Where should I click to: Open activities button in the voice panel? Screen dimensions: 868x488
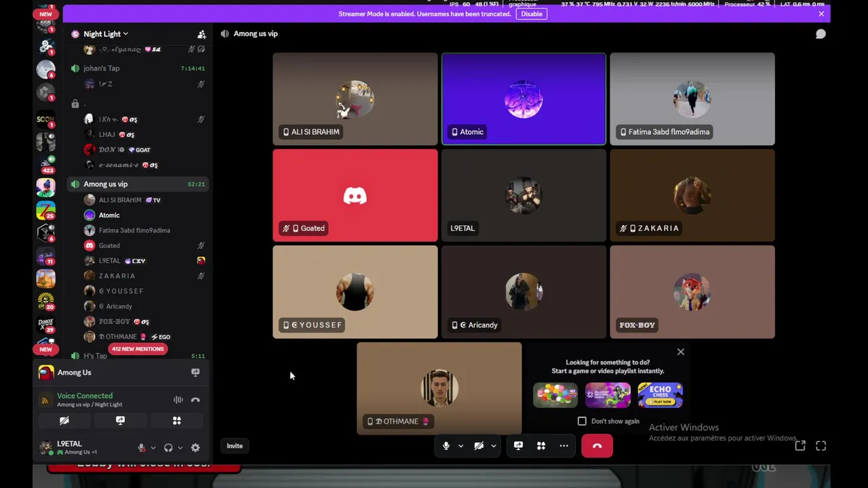[176, 421]
